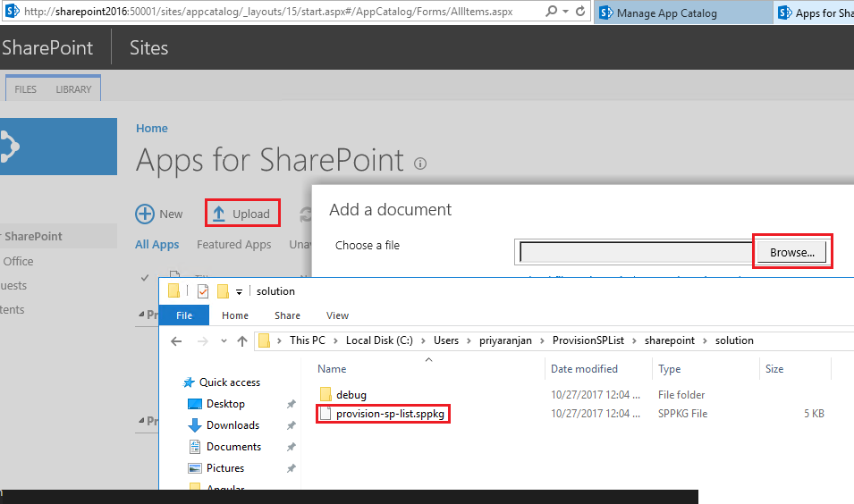Switch to the All Apps view
This screenshot has height=504, width=854.
pos(156,244)
